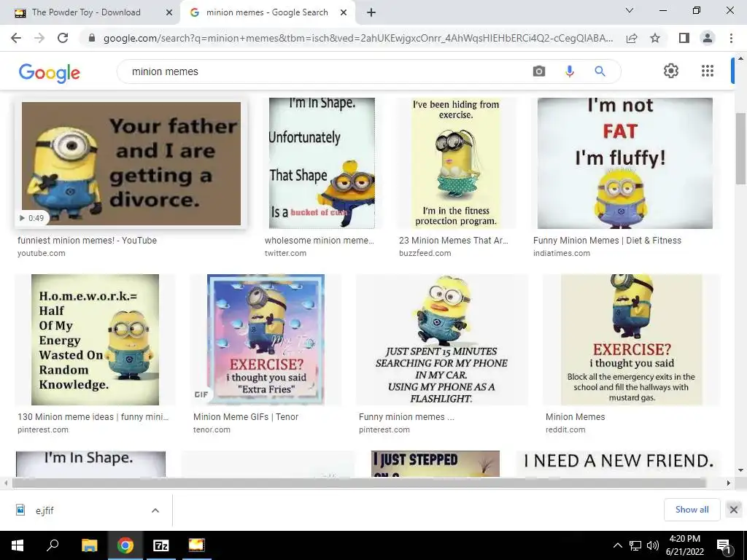Click the horizontal scrollbar at bottom
This screenshot has width=747, height=560.
point(359,483)
